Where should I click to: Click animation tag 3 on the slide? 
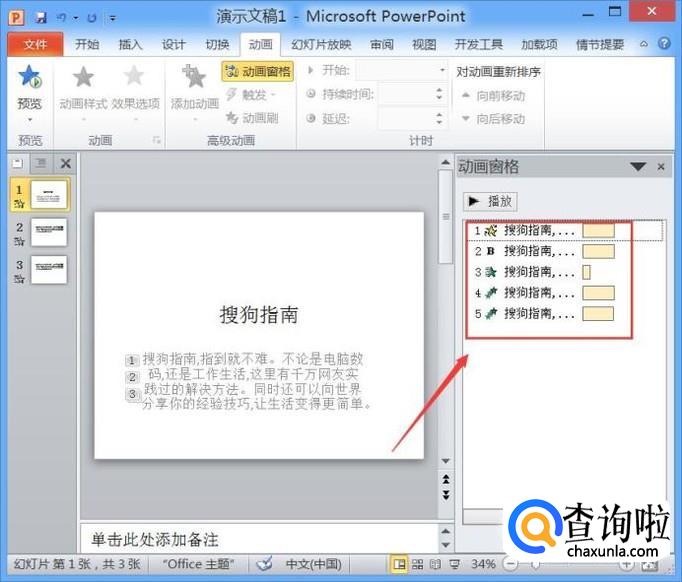[132, 394]
